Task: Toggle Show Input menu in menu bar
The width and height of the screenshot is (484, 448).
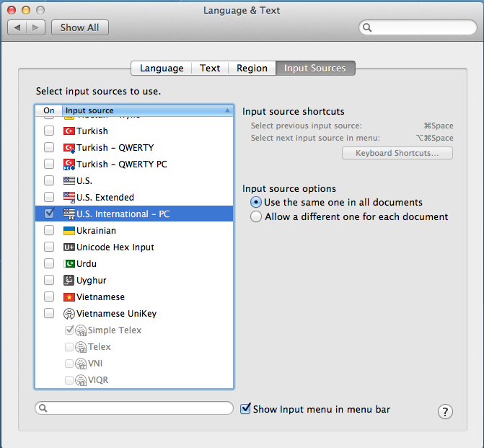Action: [x=246, y=409]
